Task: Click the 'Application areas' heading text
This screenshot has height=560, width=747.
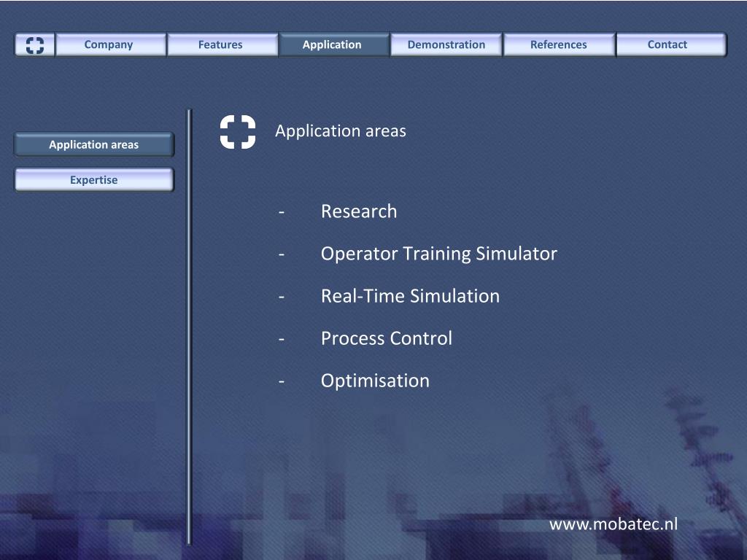Action: click(341, 131)
